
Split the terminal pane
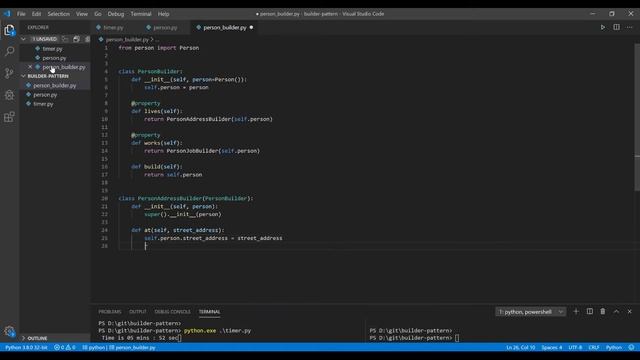[x=590, y=311]
